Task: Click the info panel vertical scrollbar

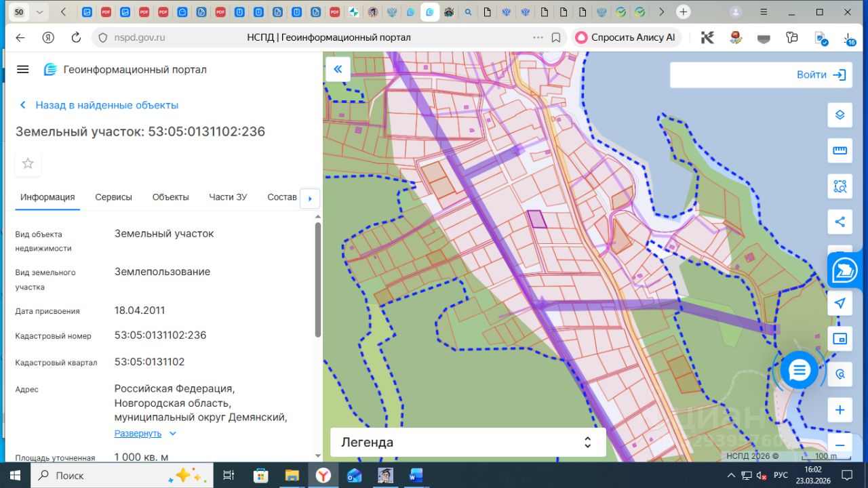Action: click(x=317, y=279)
